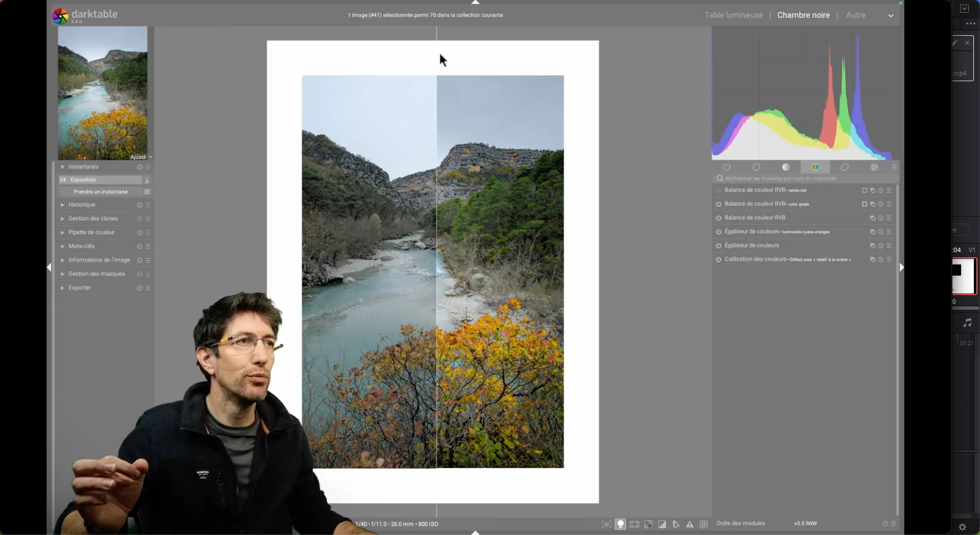Image resolution: width=980 pixels, height=535 pixels.
Task: Click the module search field
Action: pyautogui.click(x=805, y=179)
